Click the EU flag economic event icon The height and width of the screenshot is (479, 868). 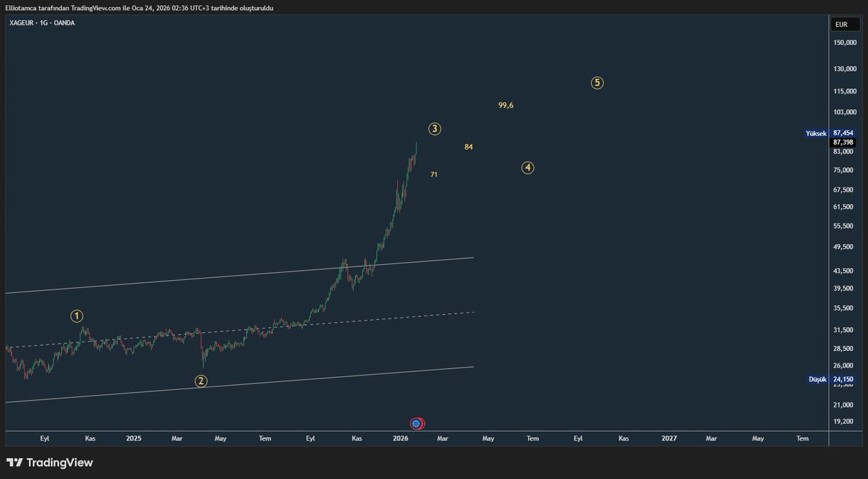click(417, 423)
